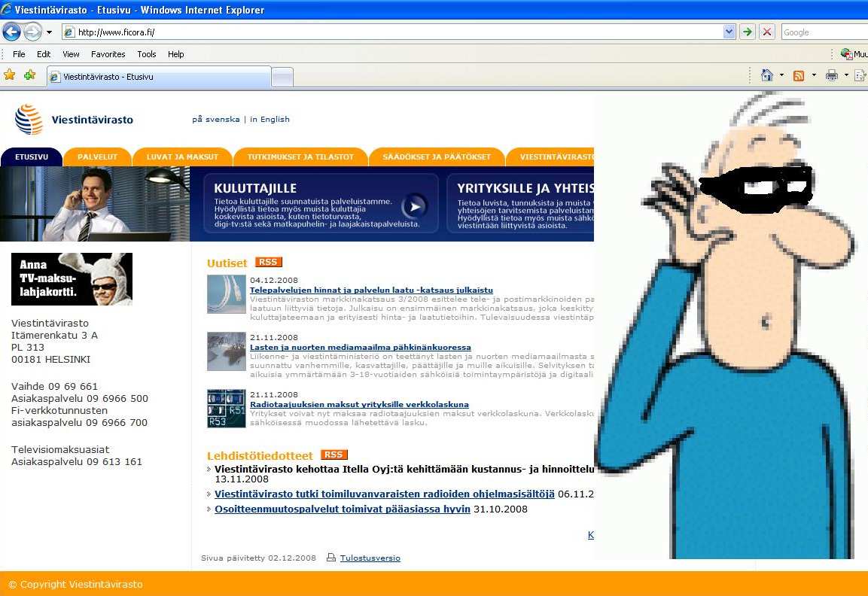Click the KULUTTAJILLE banner heading

[255, 188]
